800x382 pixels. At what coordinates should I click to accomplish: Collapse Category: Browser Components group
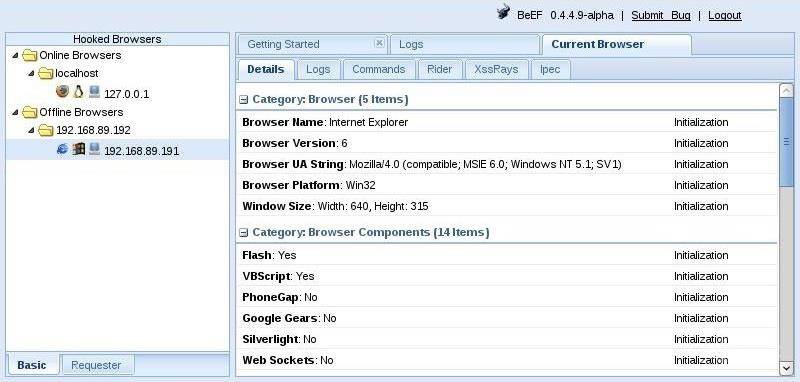point(244,233)
